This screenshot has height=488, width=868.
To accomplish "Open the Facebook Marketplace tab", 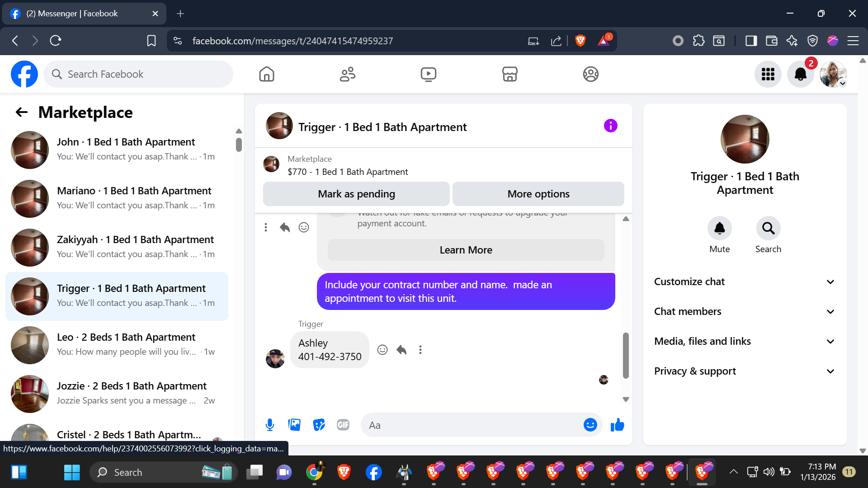I will click(509, 74).
